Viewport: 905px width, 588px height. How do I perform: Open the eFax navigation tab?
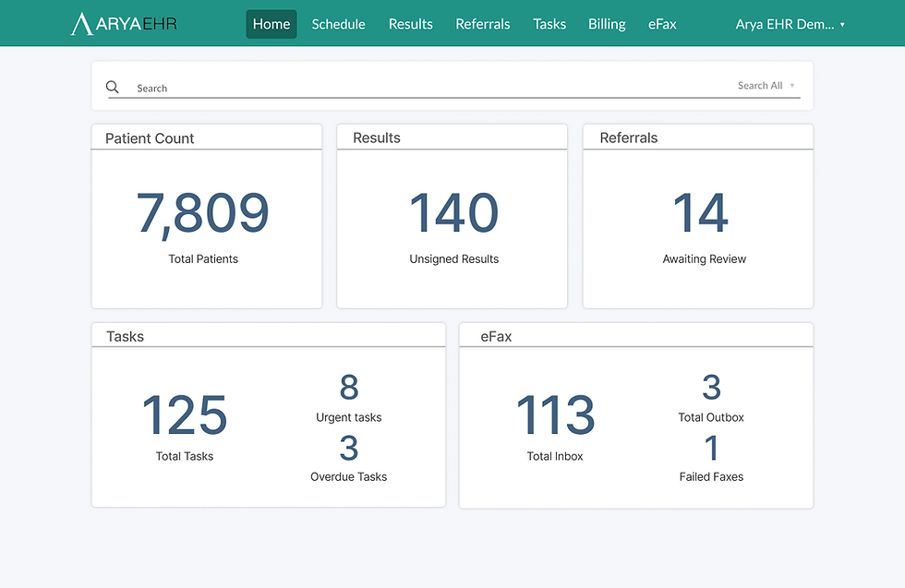tap(662, 24)
